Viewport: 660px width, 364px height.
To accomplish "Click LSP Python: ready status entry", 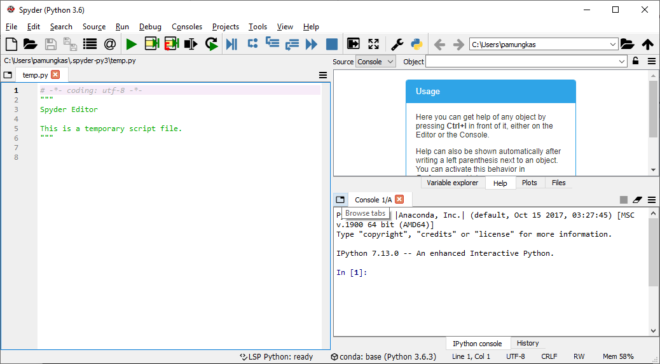I will [x=277, y=356].
